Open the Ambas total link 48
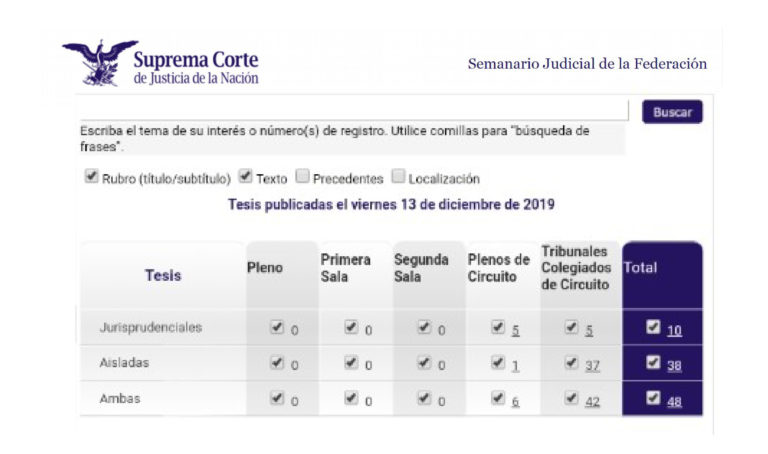This screenshot has width=768, height=454. (x=674, y=402)
